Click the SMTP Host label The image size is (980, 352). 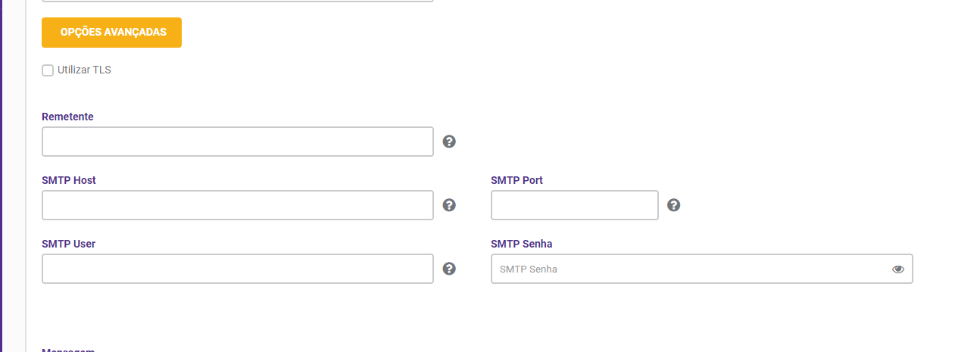point(69,180)
